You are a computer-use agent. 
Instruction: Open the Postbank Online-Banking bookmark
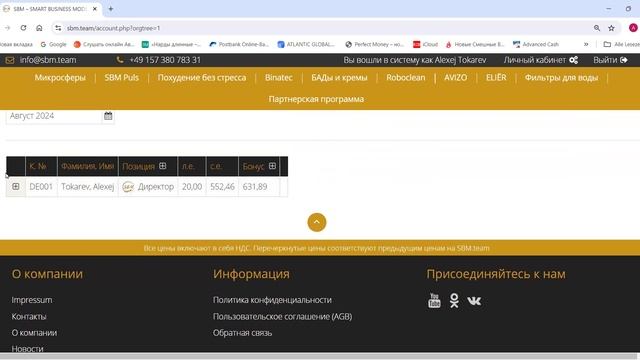[x=239, y=44]
